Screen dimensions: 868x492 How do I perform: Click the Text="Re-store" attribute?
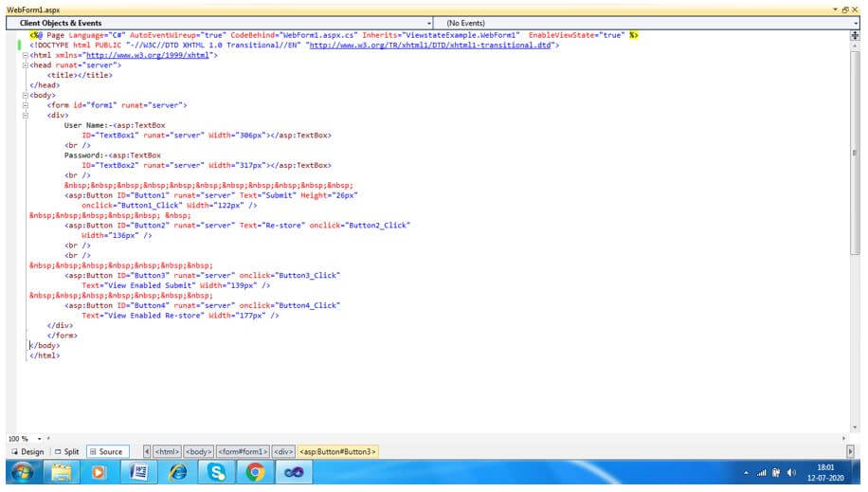pyautogui.click(x=272, y=226)
